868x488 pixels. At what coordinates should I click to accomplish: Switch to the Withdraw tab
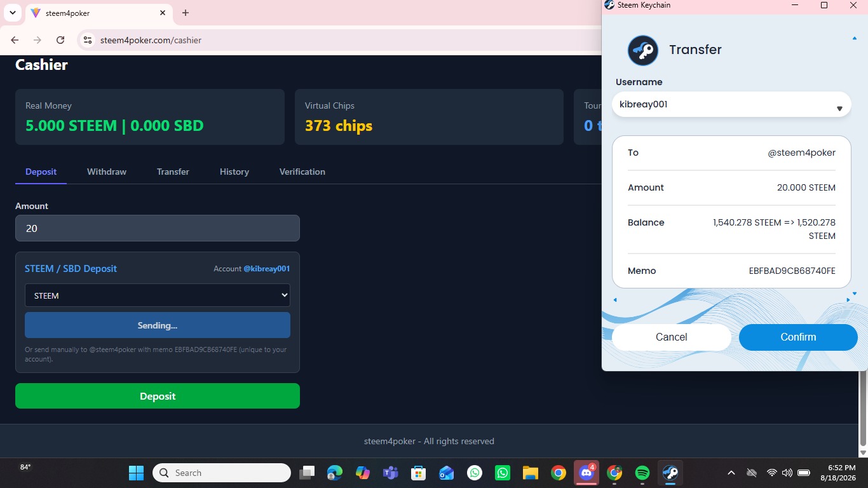click(107, 172)
